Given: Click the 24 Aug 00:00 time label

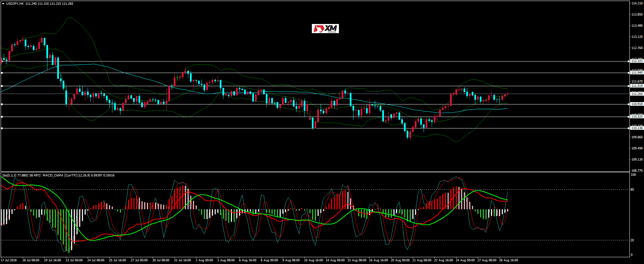Looking at the screenshot, I should (465, 260).
